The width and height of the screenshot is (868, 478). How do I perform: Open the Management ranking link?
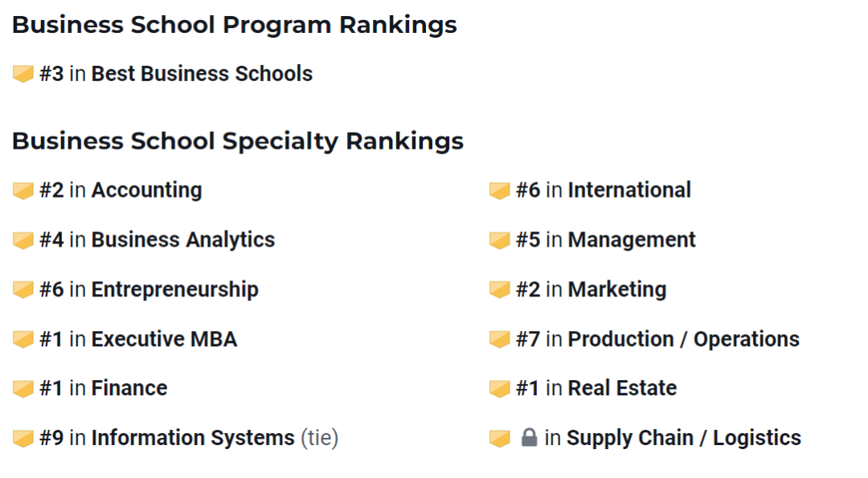632,239
